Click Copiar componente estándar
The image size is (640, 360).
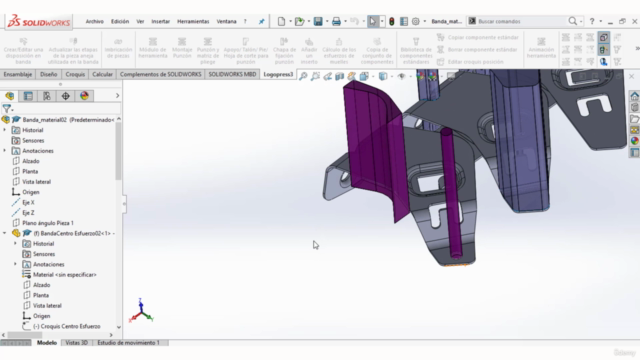tap(478, 38)
